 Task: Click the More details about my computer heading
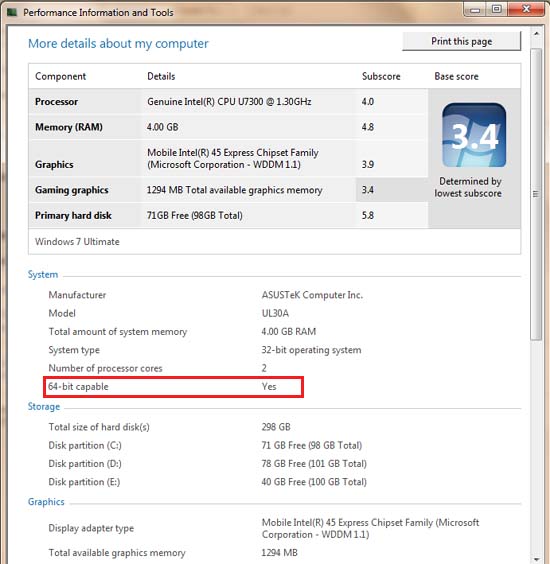click(x=118, y=44)
